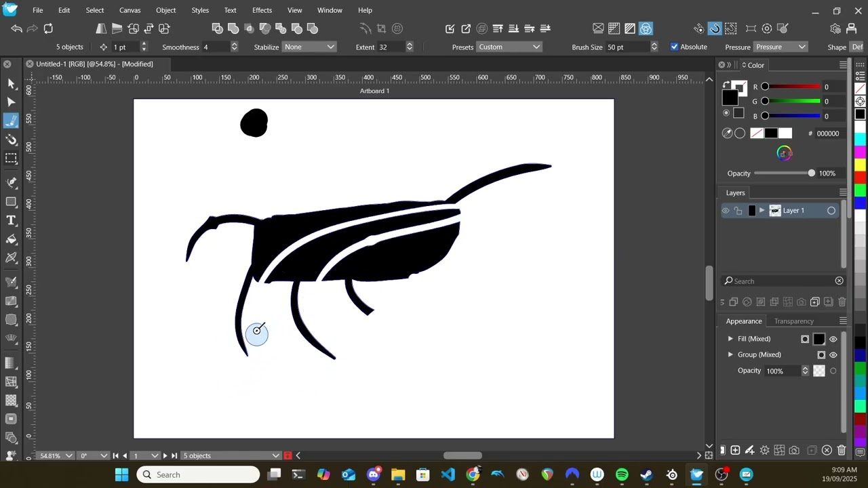Screen dimensions: 868x488
Task: Click the Shape 'Def' button
Action: [857, 47]
